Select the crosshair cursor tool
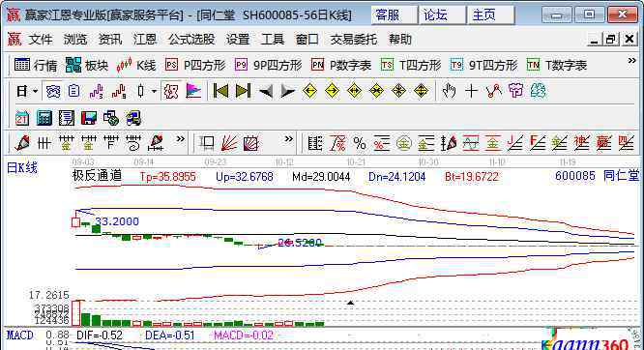The width and height of the screenshot is (644, 350). (x=471, y=91)
